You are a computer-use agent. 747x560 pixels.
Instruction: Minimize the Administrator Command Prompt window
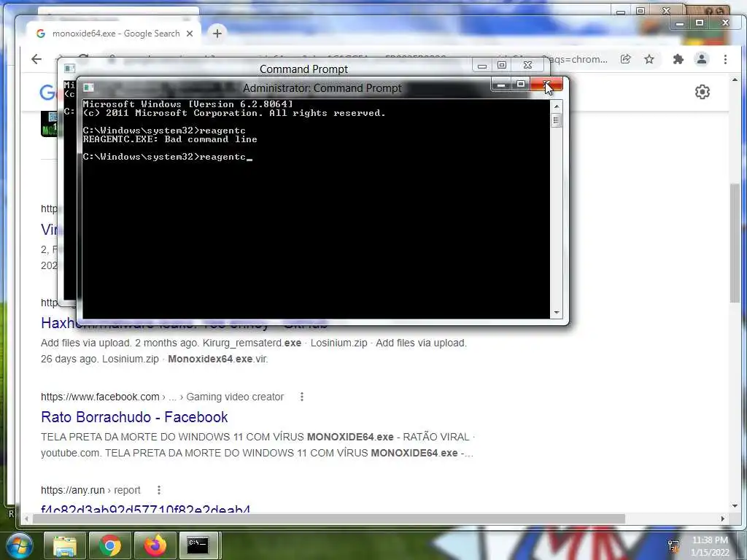pyautogui.click(x=500, y=85)
